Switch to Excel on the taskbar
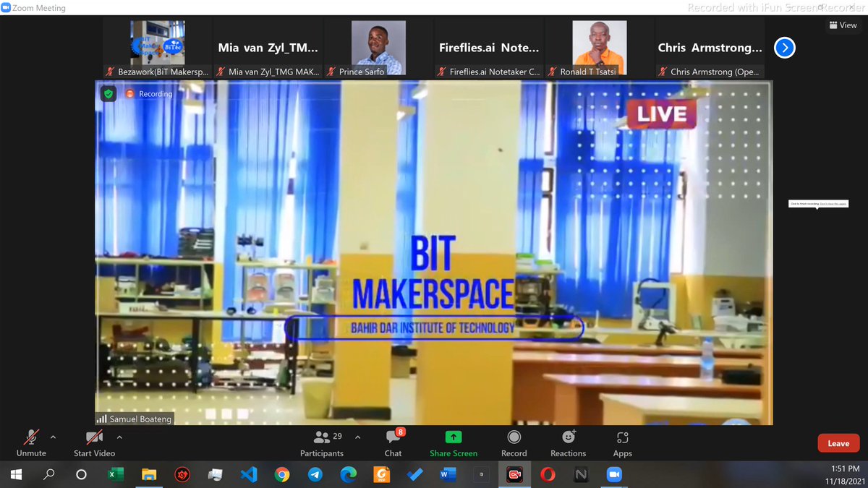This screenshot has width=868, height=488. [x=116, y=475]
